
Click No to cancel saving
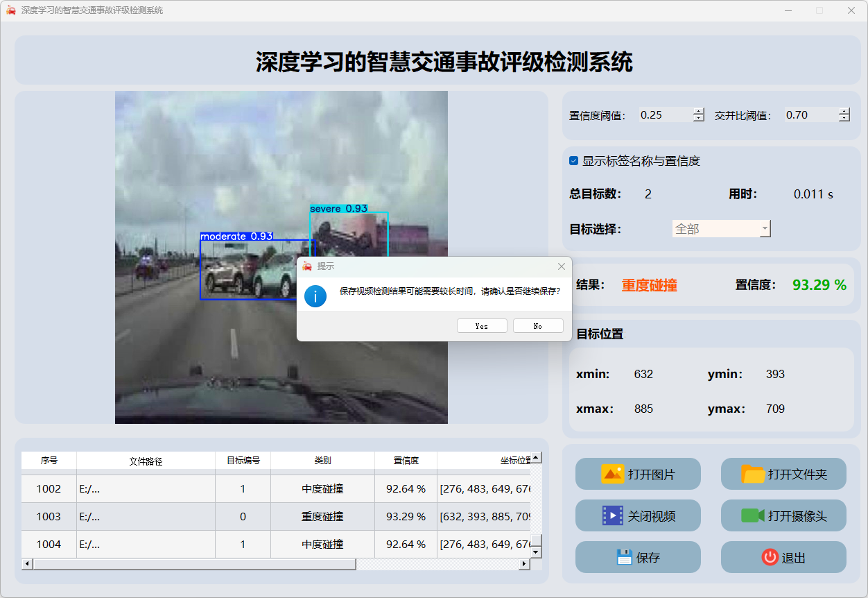tap(538, 326)
